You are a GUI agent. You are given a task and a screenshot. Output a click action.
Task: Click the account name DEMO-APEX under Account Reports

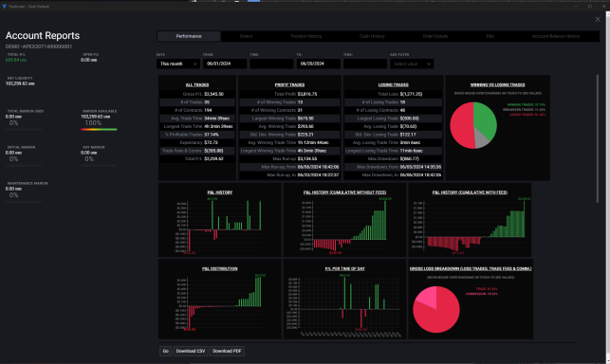coord(39,46)
